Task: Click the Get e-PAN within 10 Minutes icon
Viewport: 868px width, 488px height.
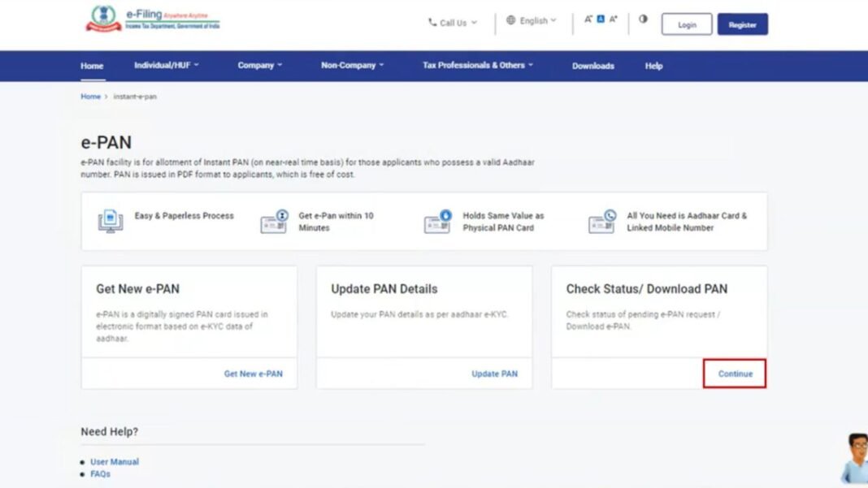Action: pos(275,220)
